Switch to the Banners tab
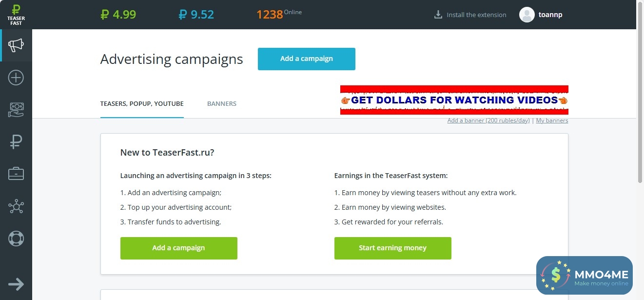 click(222, 103)
